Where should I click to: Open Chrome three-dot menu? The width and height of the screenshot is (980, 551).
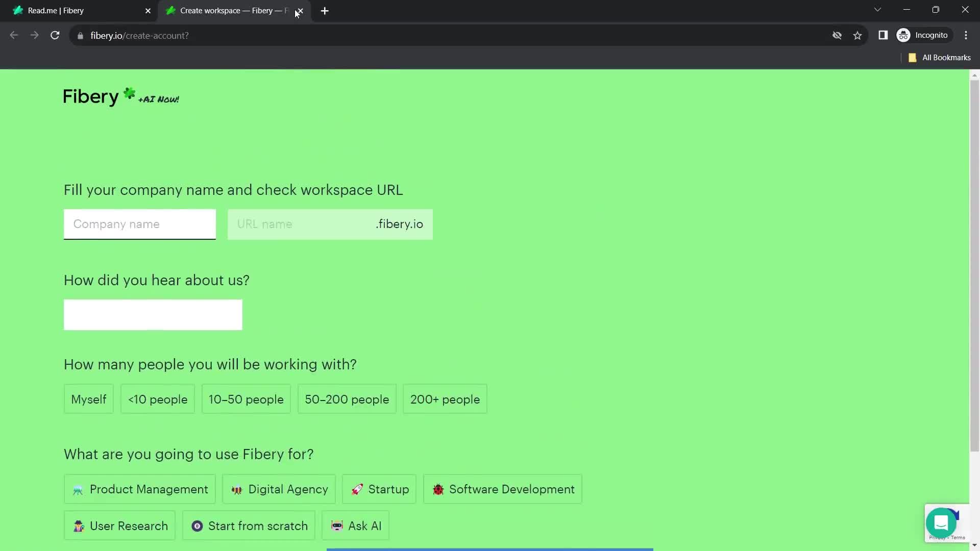click(x=966, y=35)
